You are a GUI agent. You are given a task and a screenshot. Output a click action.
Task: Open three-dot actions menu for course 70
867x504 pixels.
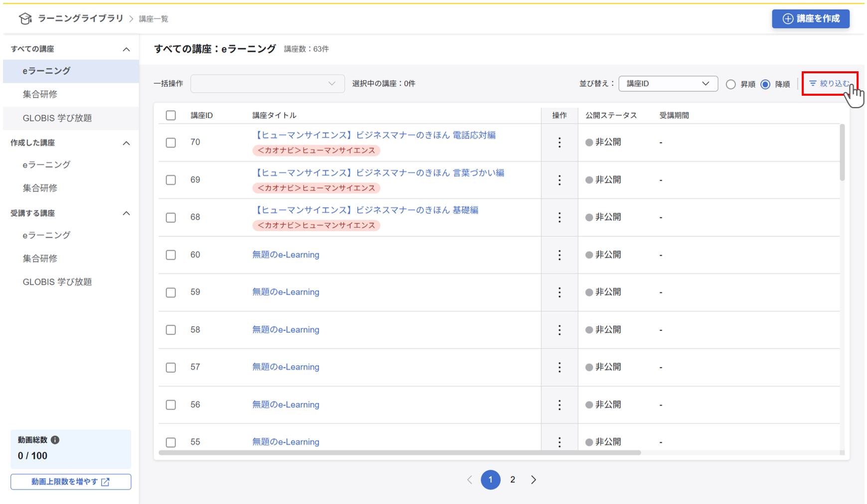point(559,143)
